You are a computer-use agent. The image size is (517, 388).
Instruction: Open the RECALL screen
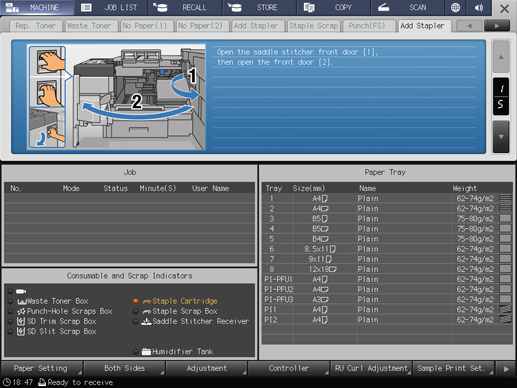(x=185, y=7)
